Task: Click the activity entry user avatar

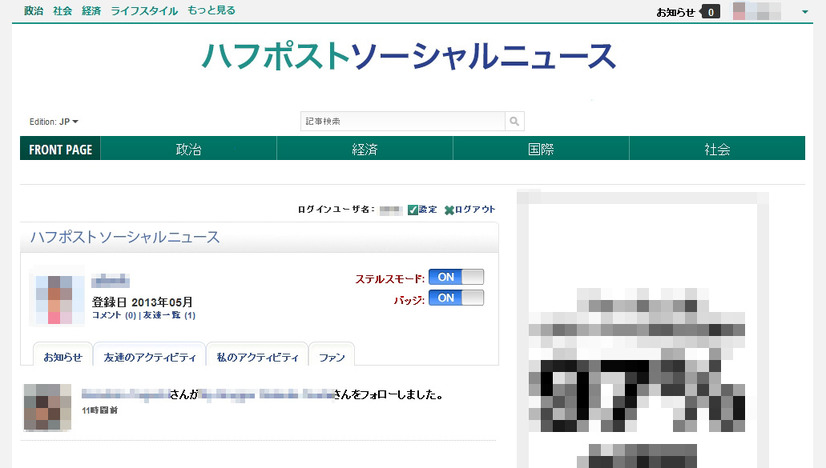Action: (x=47, y=407)
